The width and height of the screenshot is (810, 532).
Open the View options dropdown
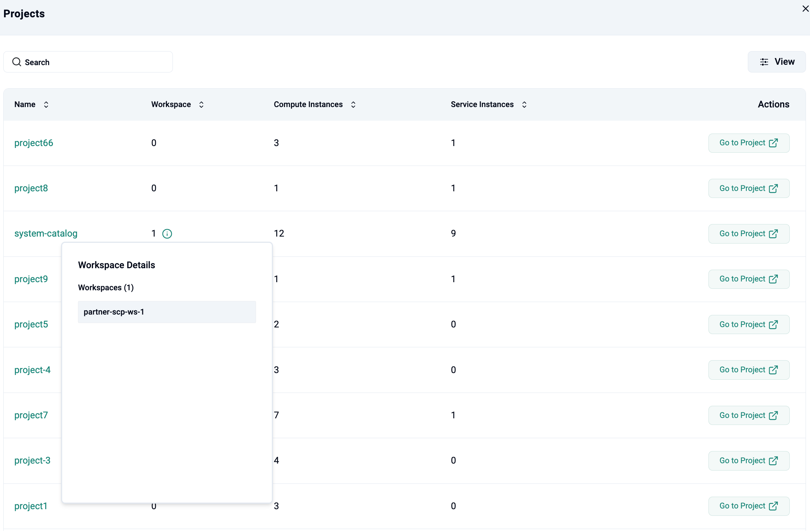[777, 62]
